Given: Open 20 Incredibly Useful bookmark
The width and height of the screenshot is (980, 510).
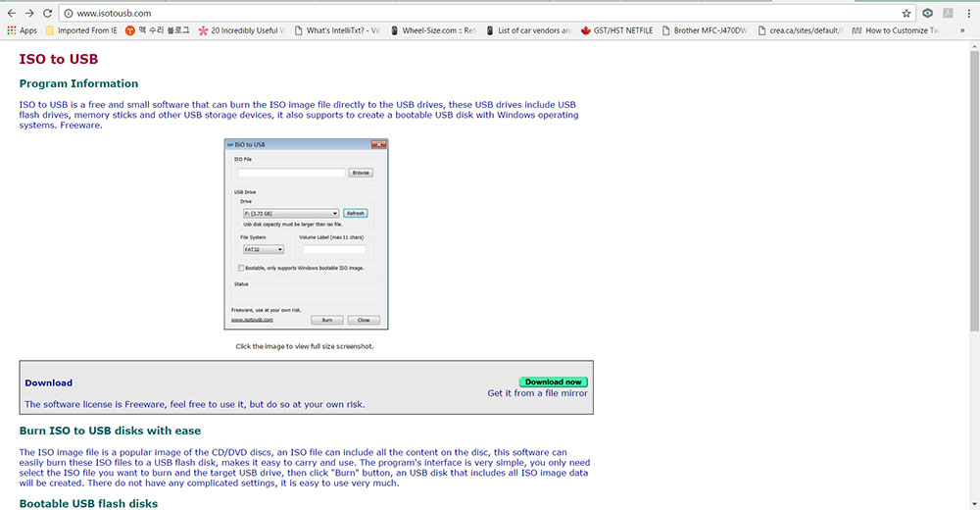Looking at the screenshot, I should point(241,30).
